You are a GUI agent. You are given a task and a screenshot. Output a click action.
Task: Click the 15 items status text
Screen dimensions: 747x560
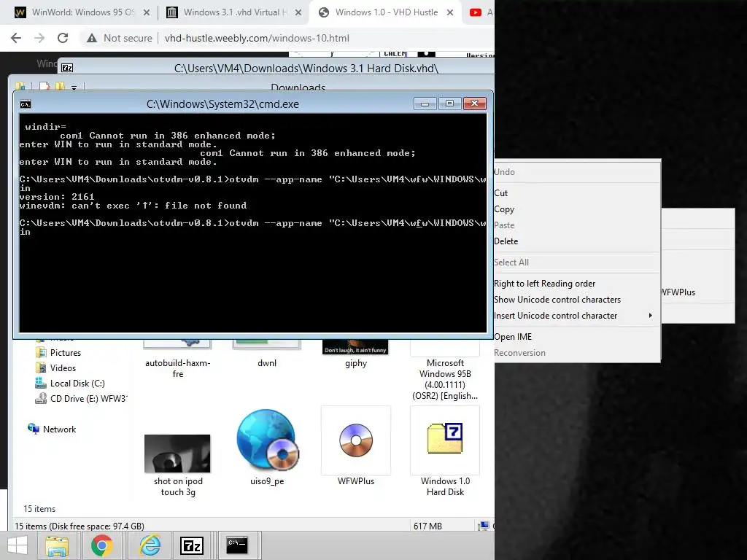39,509
